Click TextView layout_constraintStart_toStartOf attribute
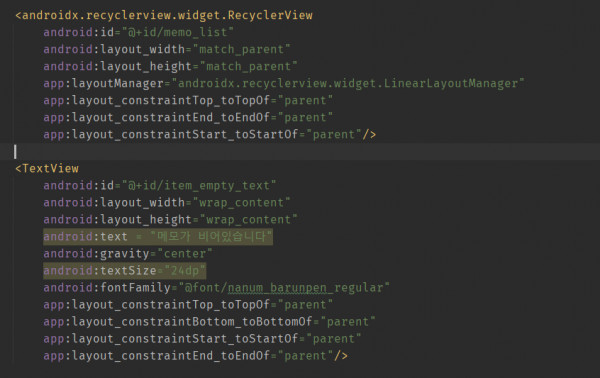The height and width of the screenshot is (378, 600). click(x=202, y=339)
